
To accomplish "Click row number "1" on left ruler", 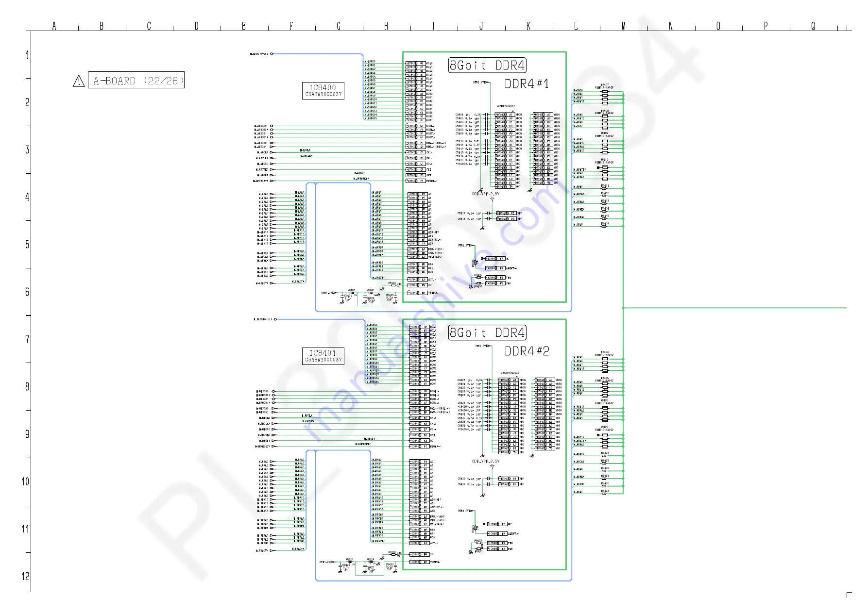I will tap(27, 55).
